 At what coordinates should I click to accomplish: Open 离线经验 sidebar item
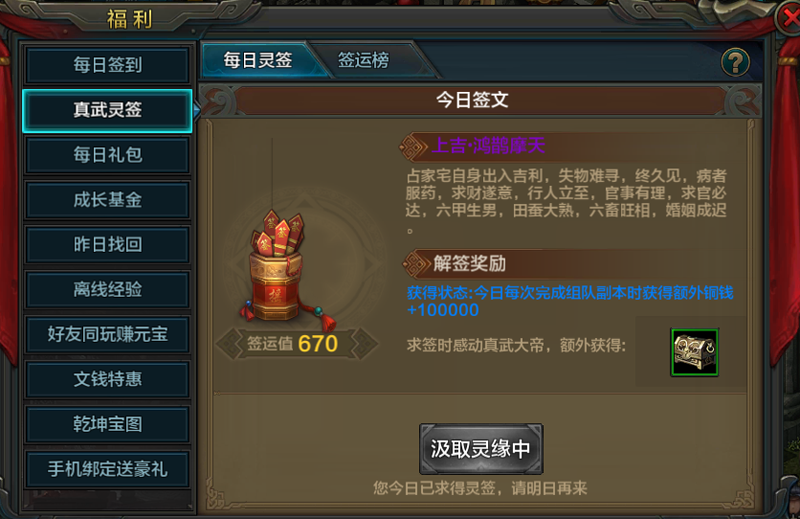tap(108, 289)
